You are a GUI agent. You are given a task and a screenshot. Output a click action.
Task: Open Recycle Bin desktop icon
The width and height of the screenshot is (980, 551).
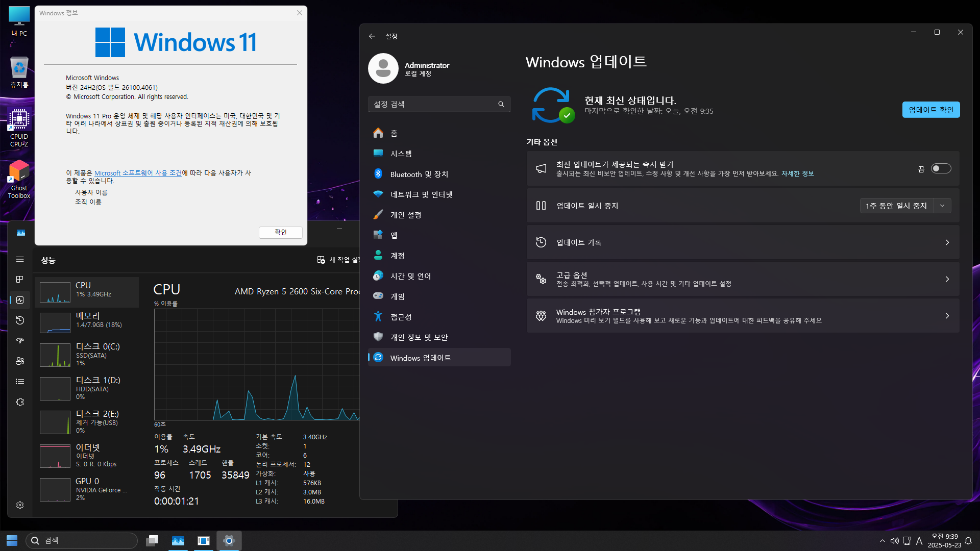(19, 72)
